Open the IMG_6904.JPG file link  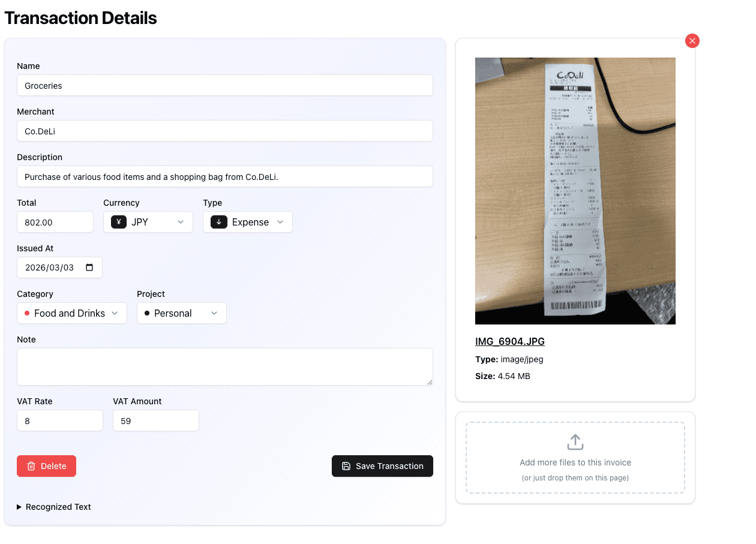point(510,342)
